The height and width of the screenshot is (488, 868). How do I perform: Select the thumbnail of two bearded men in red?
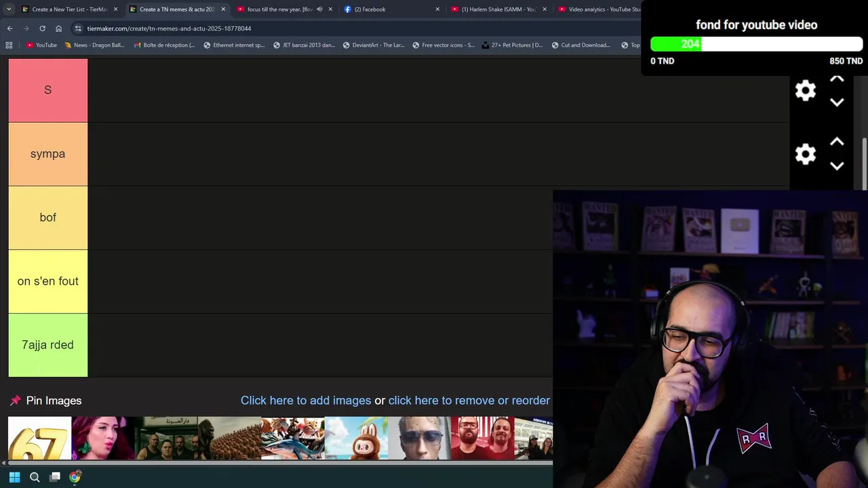click(x=482, y=439)
